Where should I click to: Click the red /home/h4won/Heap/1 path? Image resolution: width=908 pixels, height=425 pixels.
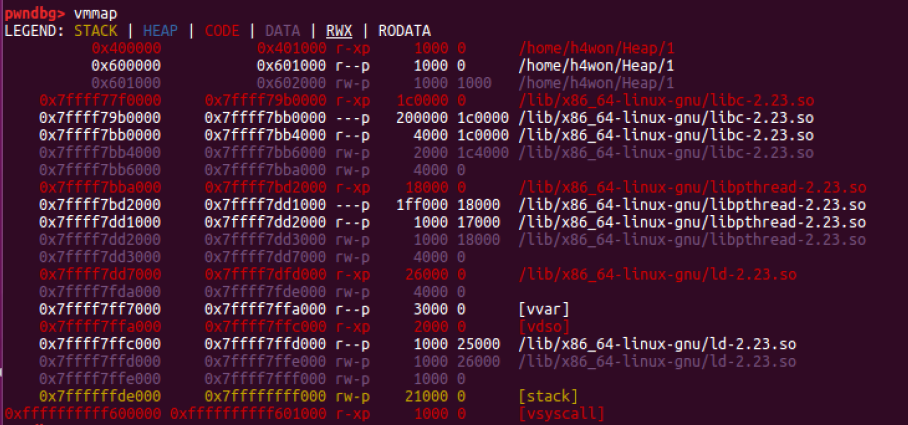coord(596,48)
